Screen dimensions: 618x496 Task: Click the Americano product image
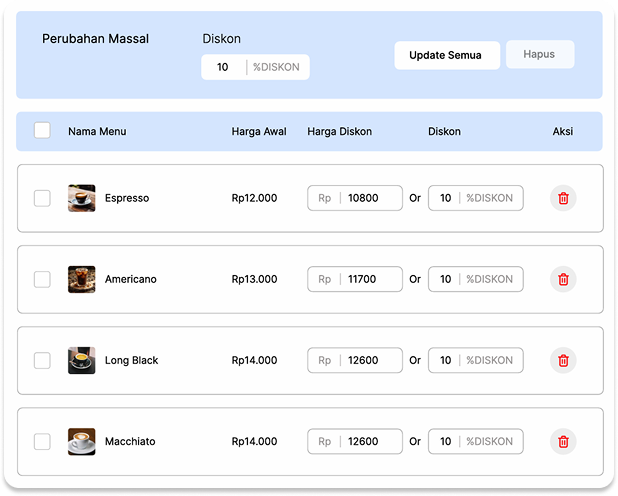(82, 279)
